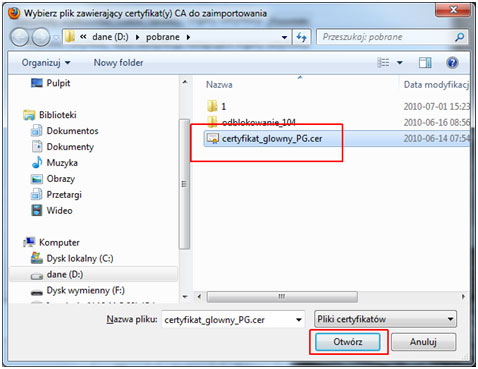Click the Przeszukaj: pobrane search field
The height and width of the screenshot is (369, 478).
387,37
